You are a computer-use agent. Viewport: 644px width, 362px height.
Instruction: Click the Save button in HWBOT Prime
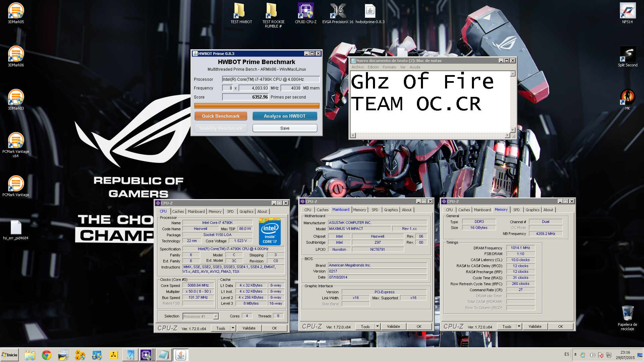point(285,128)
